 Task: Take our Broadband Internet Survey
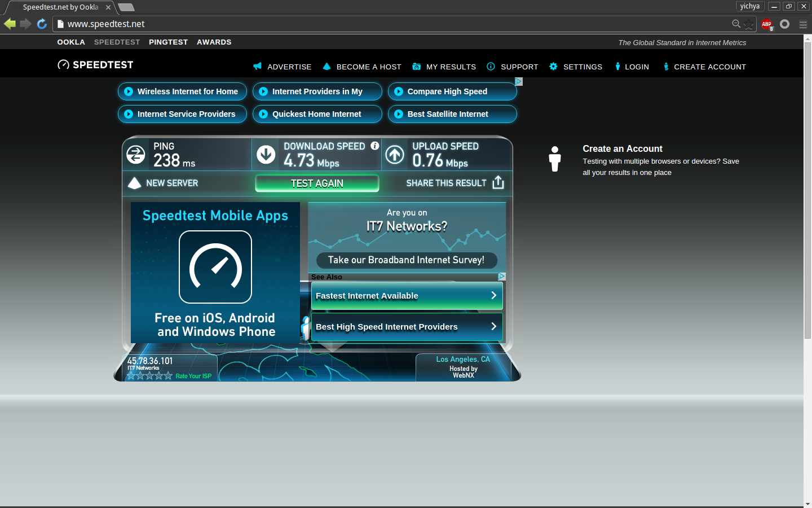[407, 260]
